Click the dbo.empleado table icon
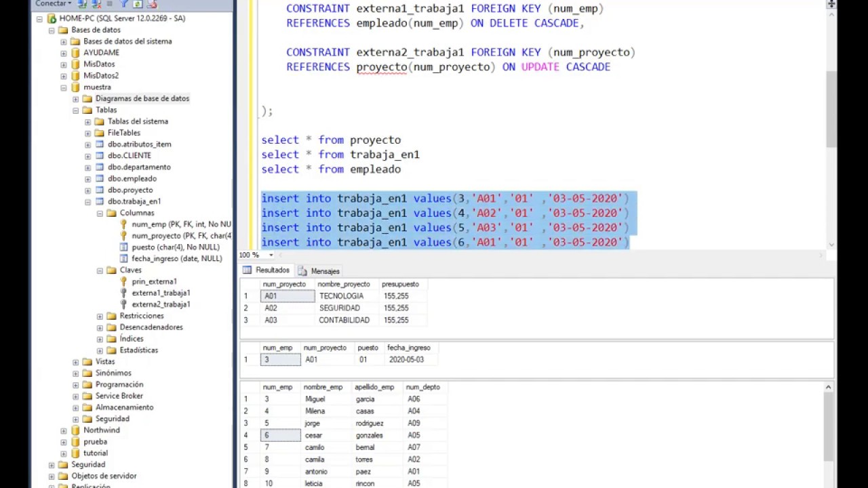 (x=100, y=179)
